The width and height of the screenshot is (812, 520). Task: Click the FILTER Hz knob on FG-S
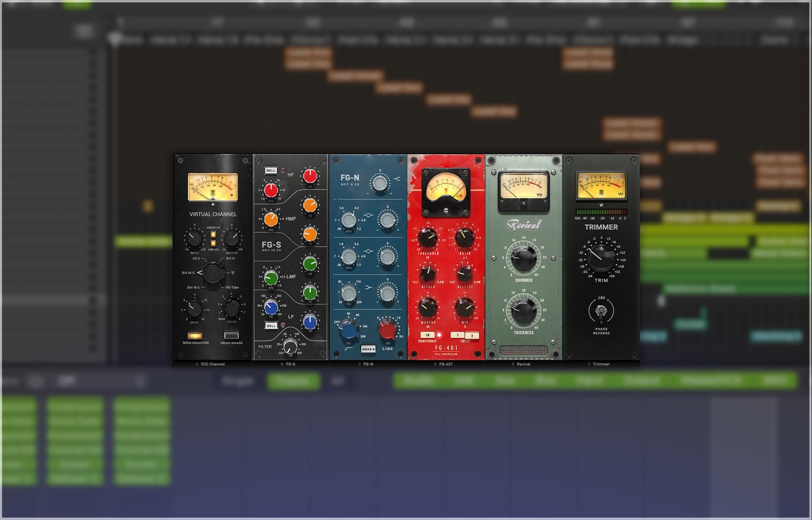click(x=290, y=346)
